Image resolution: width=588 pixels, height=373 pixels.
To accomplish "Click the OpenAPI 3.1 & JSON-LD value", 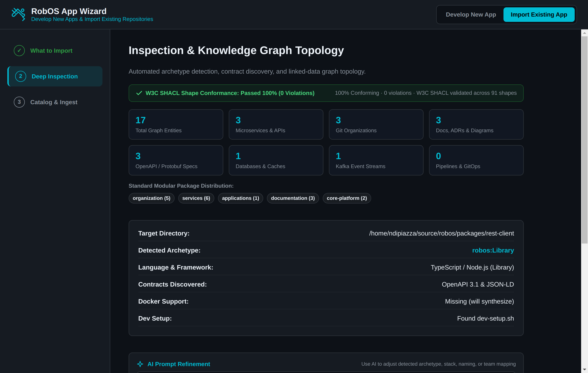I will 478,284.
